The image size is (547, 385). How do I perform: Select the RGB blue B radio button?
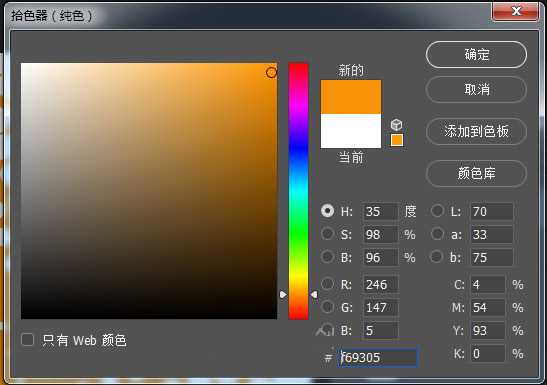pos(327,330)
